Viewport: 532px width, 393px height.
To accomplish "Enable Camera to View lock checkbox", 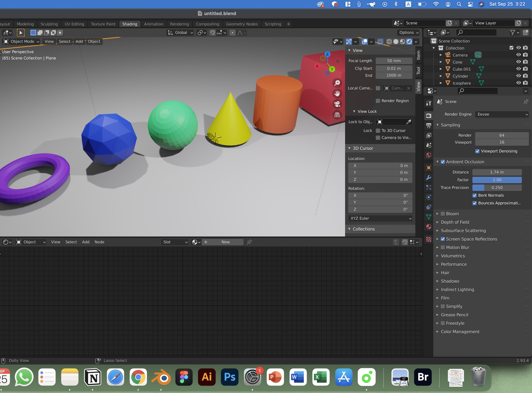I will point(378,138).
